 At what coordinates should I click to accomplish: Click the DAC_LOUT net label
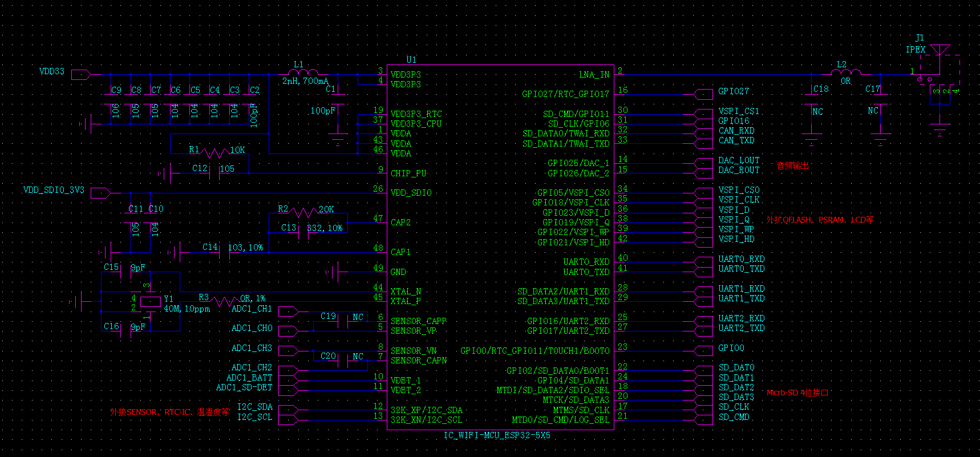click(x=739, y=160)
